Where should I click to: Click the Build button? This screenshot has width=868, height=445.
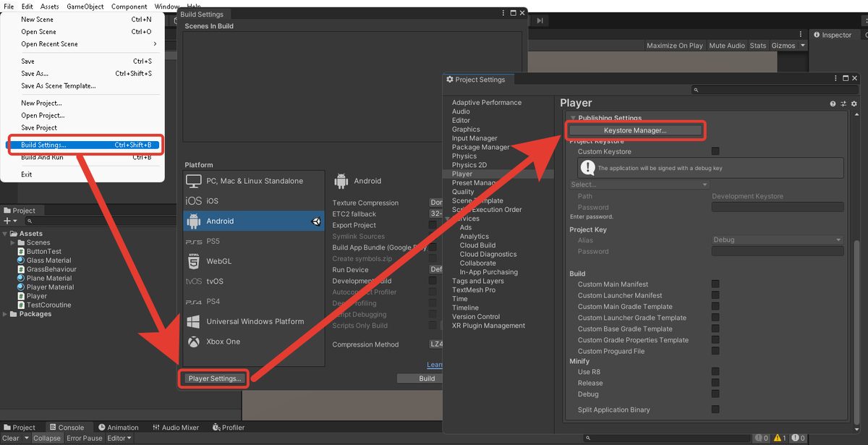pos(427,378)
